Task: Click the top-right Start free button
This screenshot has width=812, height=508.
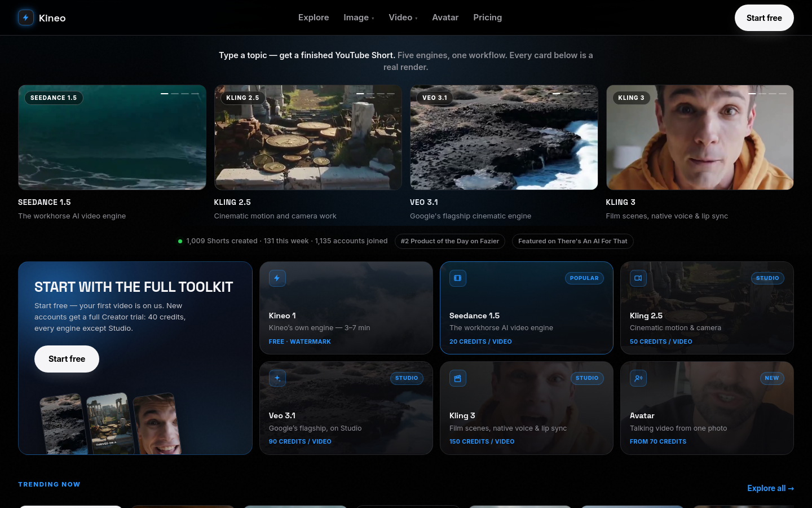Action: click(x=764, y=18)
